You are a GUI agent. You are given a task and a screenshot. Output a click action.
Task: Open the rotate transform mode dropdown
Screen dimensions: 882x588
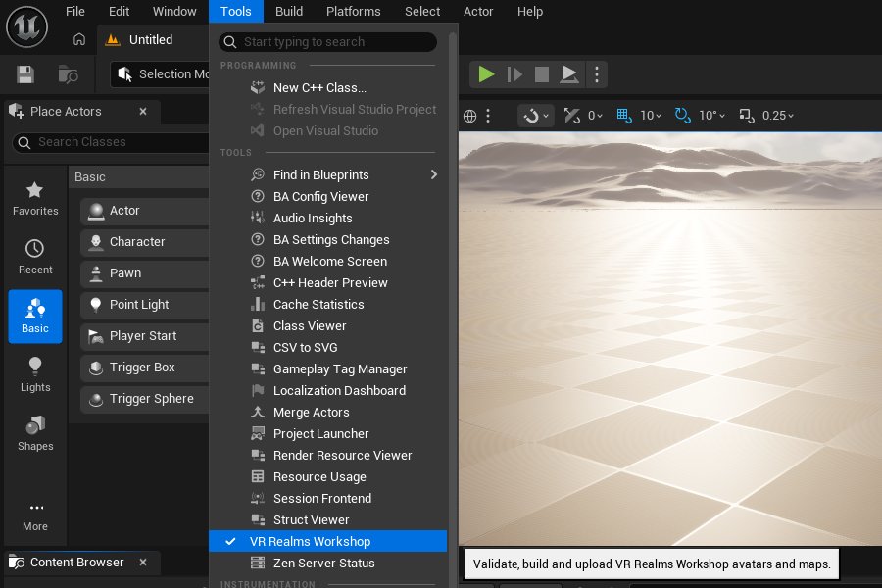[535, 116]
